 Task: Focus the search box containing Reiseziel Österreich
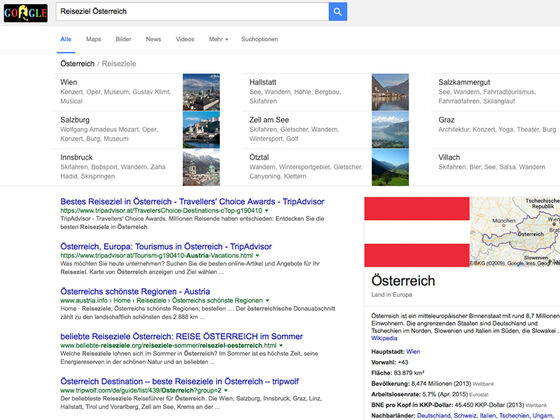(192, 12)
